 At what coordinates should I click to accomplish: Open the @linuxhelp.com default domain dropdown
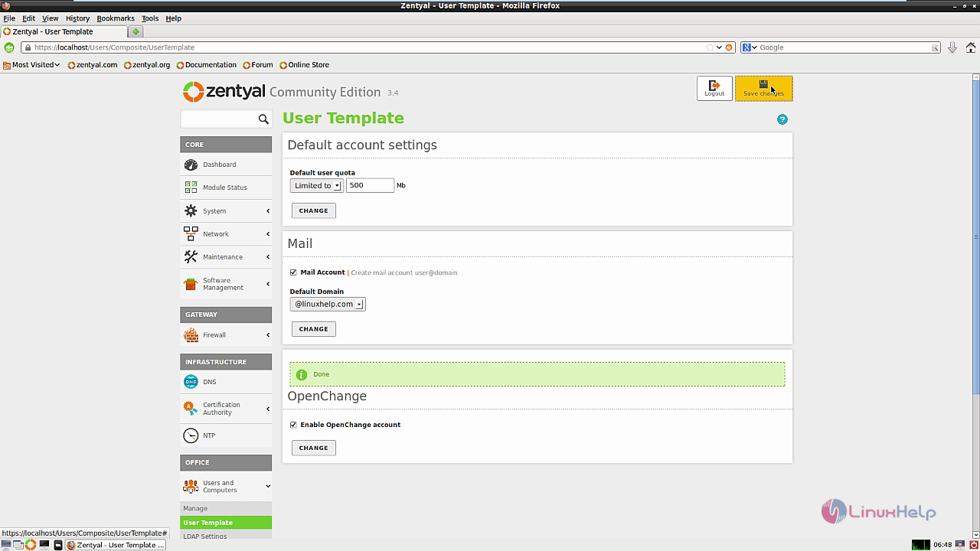pyautogui.click(x=328, y=304)
